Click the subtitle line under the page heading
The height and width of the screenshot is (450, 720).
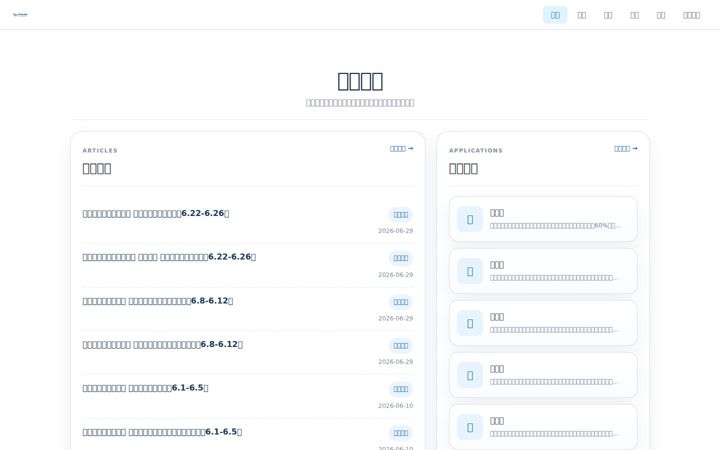360,103
